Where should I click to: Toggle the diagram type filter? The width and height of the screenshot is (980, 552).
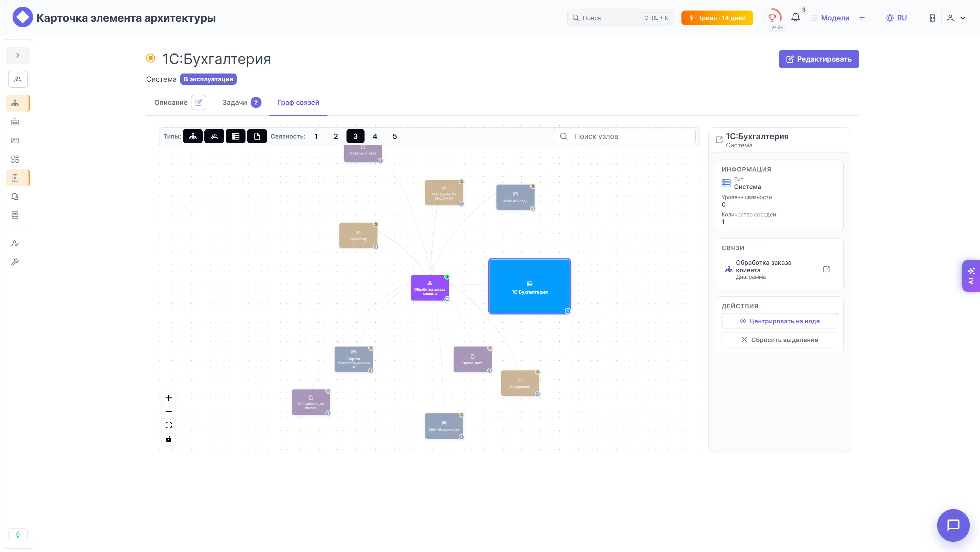[x=193, y=136]
